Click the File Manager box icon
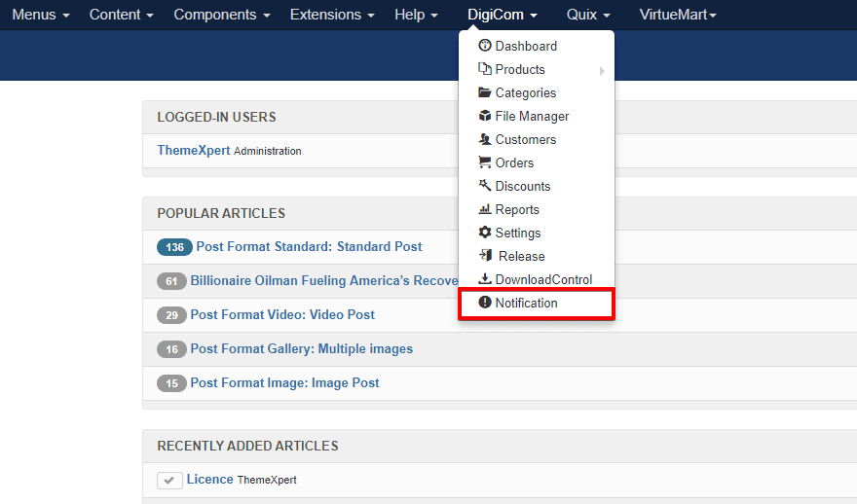This screenshot has height=504, width=857. [x=485, y=116]
